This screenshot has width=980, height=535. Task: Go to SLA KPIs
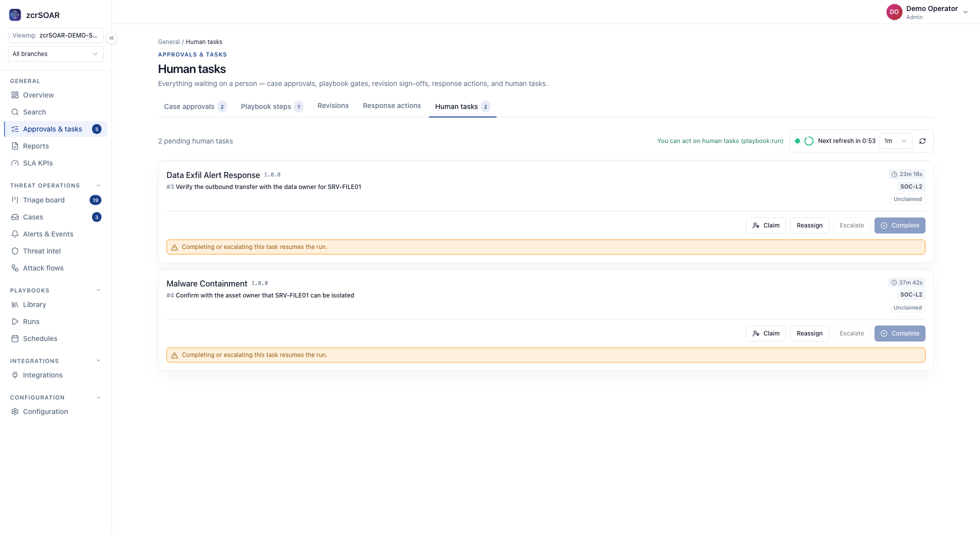point(55,163)
